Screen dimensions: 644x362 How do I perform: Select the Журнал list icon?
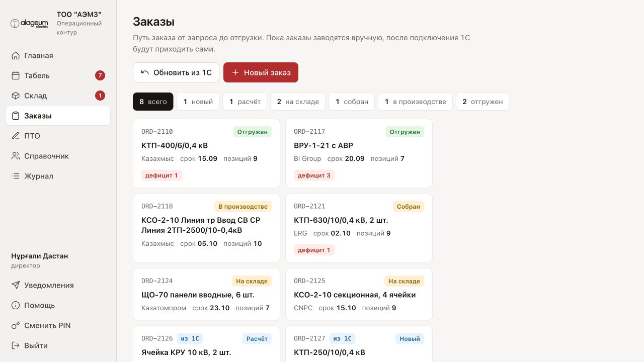point(16,176)
